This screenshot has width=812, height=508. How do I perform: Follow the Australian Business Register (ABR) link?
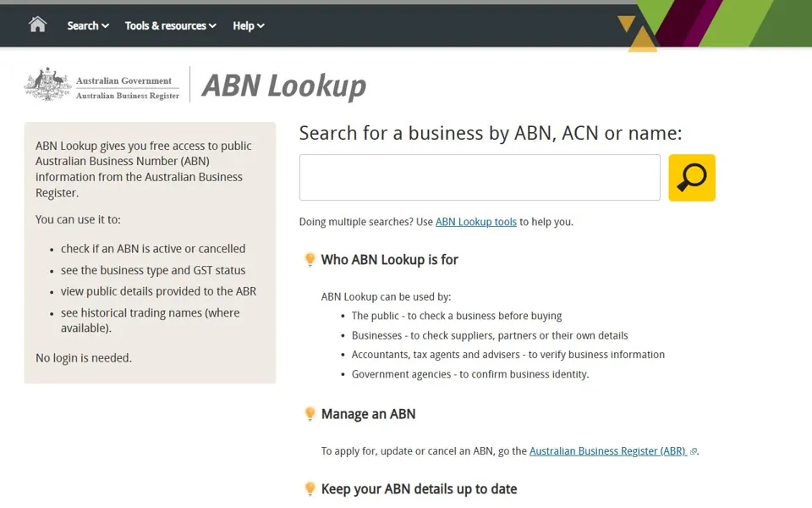(608, 451)
